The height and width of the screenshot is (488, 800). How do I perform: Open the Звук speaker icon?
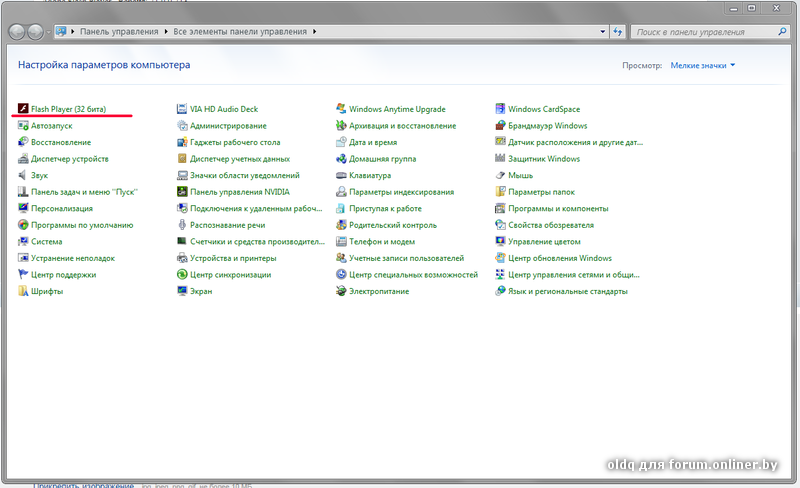click(x=23, y=175)
